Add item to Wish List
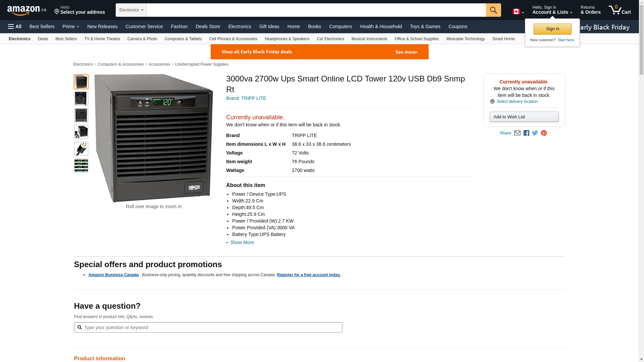Screen dimensions: 644x362 coord(524,117)
